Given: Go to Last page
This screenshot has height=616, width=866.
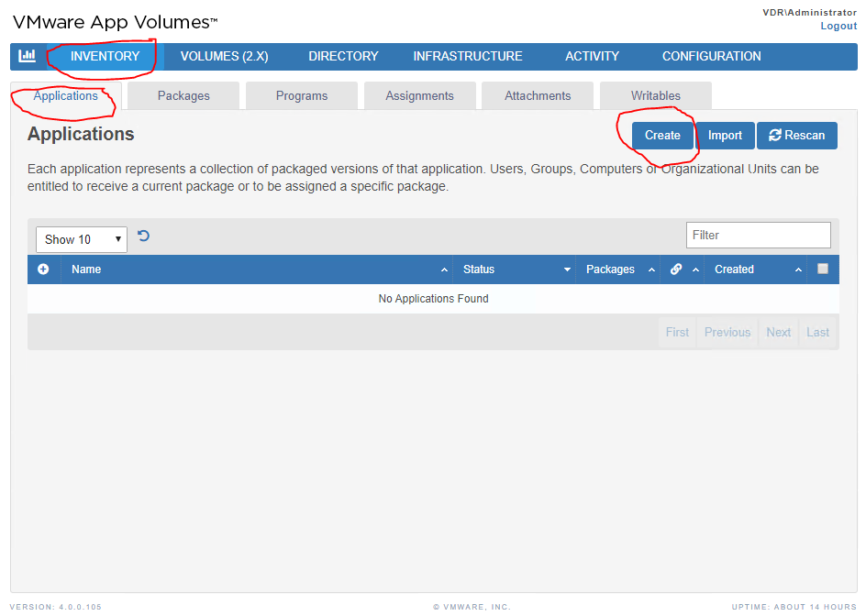Looking at the screenshot, I should click(818, 332).
